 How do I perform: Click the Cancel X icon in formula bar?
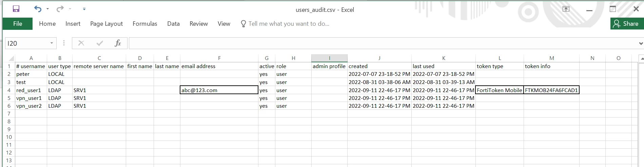click(81, 43)
